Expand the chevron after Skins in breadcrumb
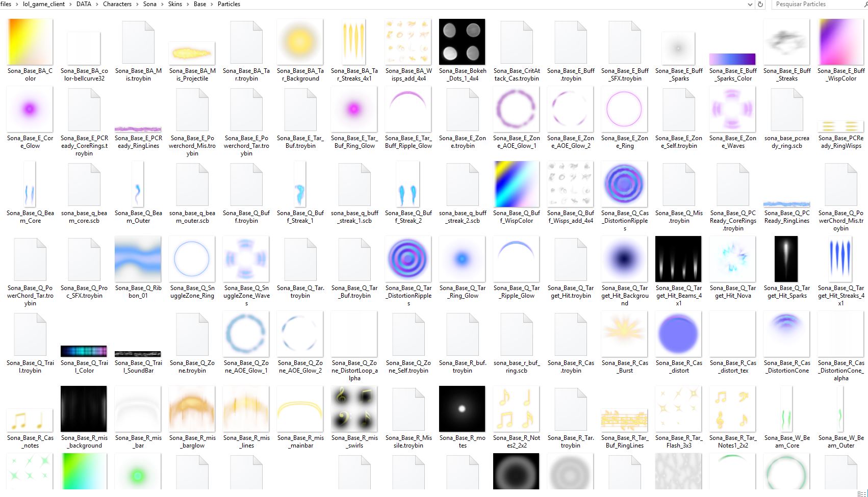Image resolution: width=868 pixels, height=497 pixels. point(188,4)
